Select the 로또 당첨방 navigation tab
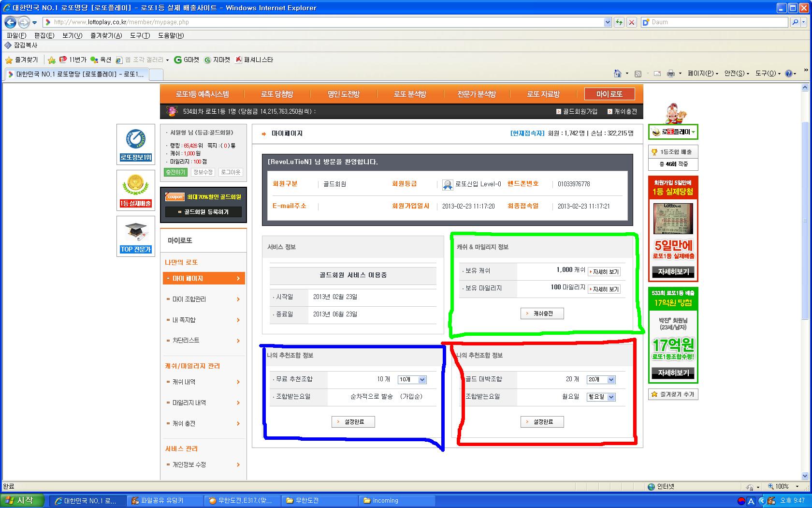 277,94
